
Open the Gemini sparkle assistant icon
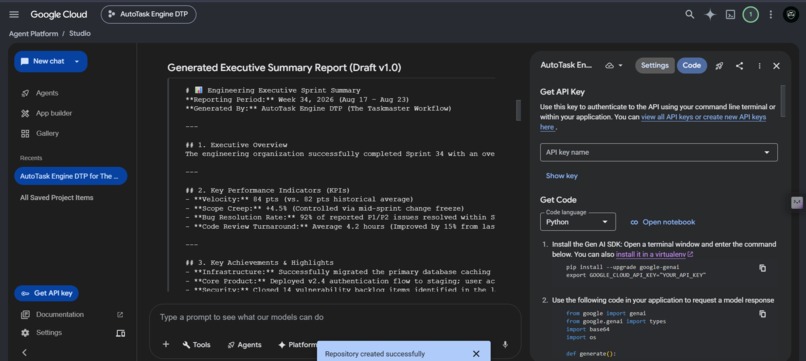coord(710,14)
